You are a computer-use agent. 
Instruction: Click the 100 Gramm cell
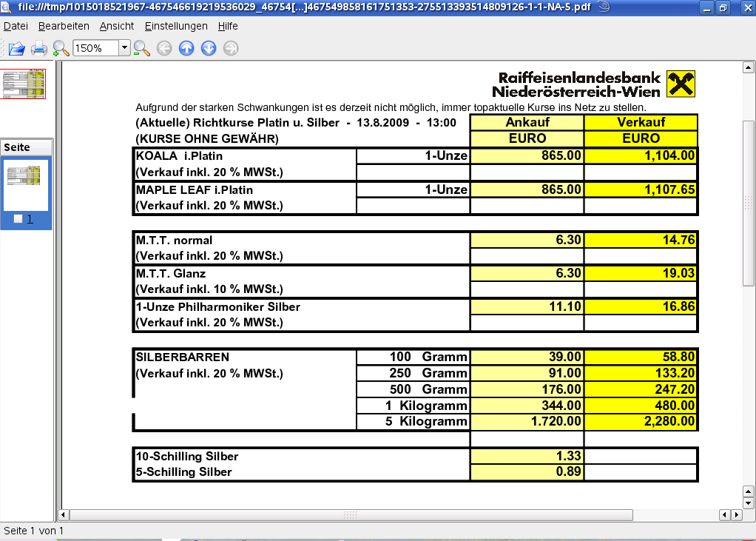pos(414,357)
